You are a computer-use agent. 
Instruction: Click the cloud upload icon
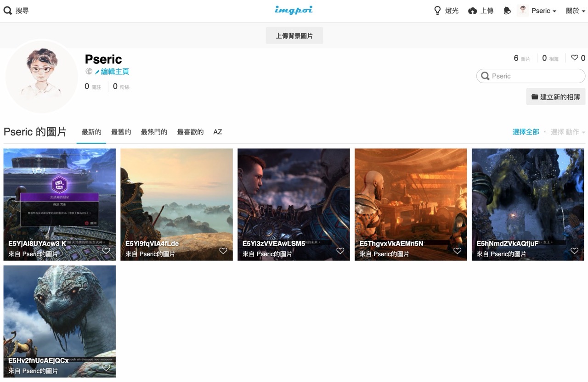click(472, 11)
